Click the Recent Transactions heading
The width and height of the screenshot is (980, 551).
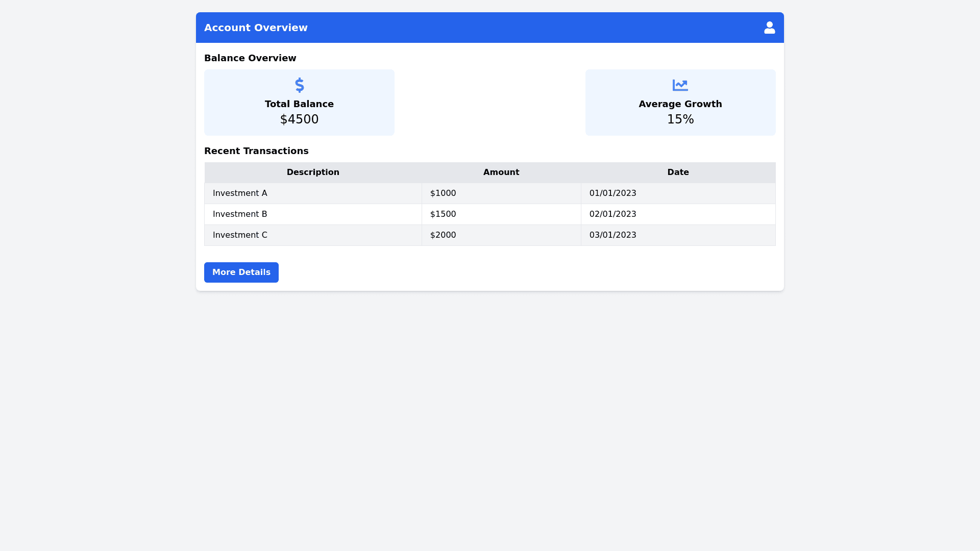tap(257, 151)
